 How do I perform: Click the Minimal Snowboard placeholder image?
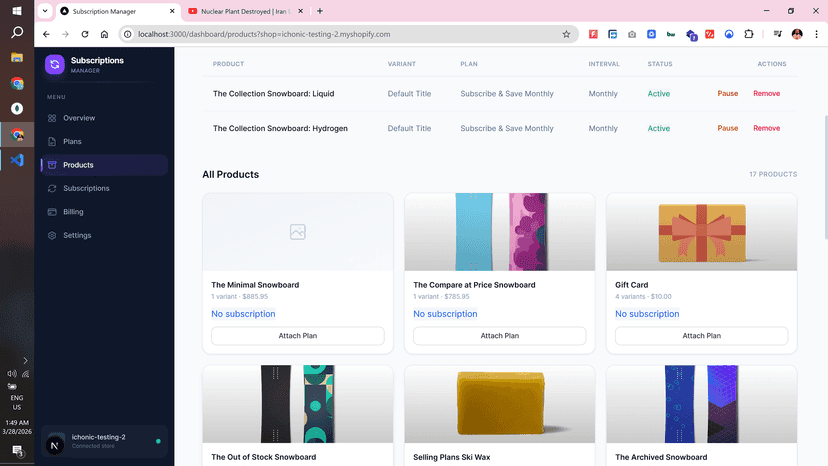[x=298, y=232]
